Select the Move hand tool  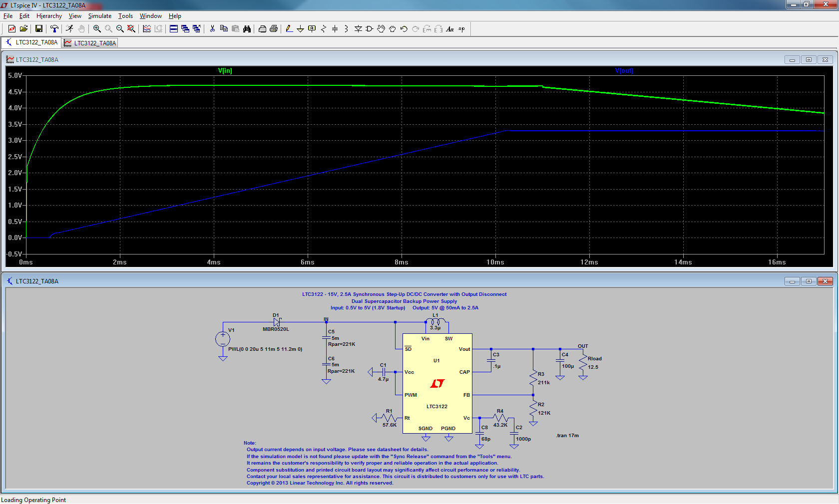point(381,29)
